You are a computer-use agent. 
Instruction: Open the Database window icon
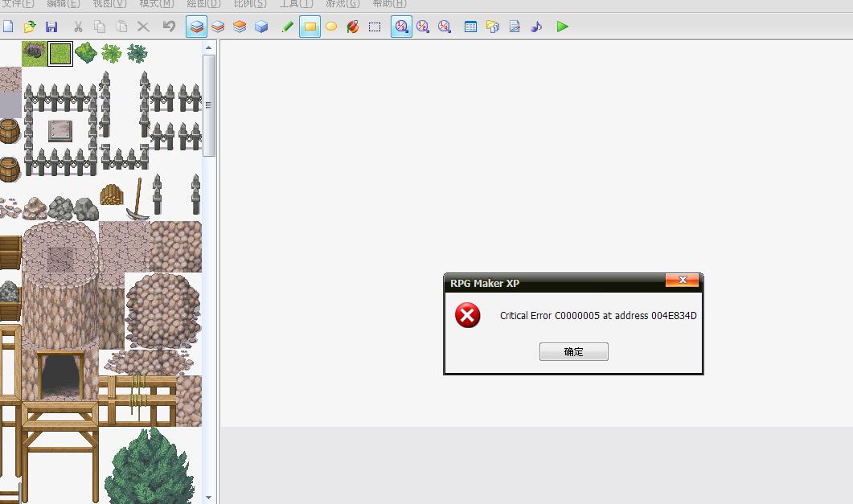[470, 27]
